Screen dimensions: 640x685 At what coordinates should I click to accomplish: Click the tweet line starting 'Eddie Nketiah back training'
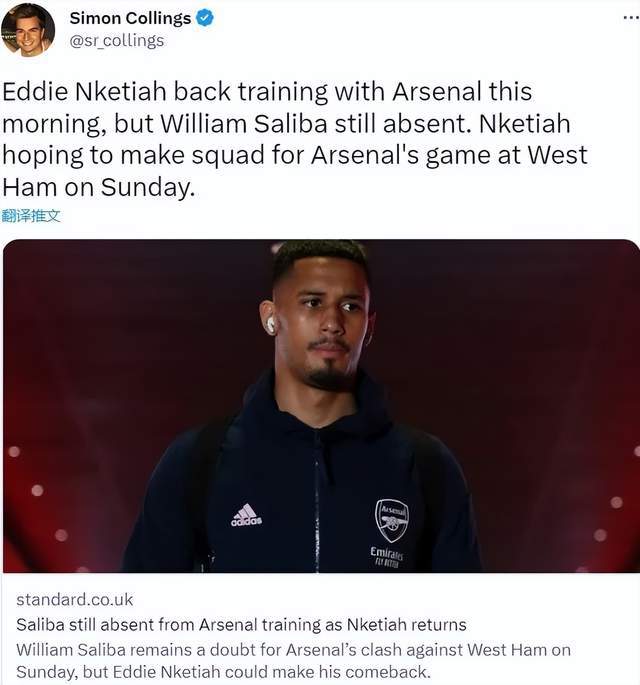tap(267, 92)
